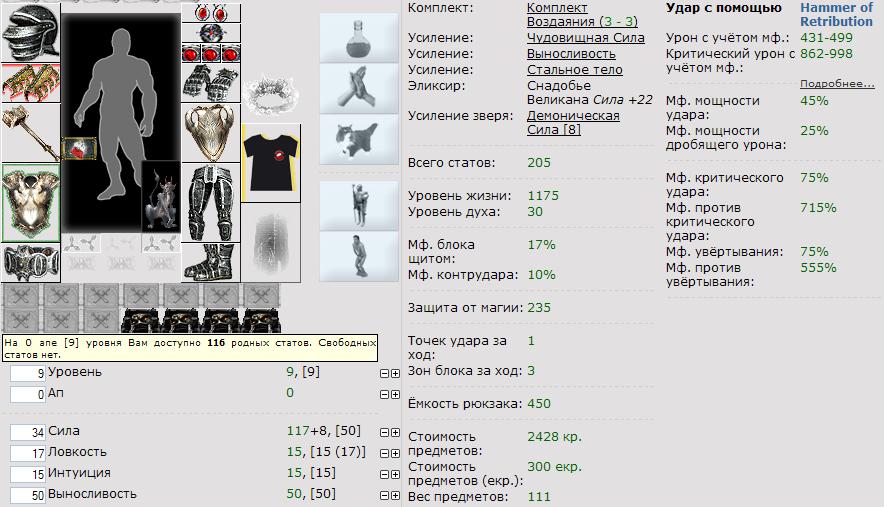Click the Подробнее details link
Image resolution: width=884 pixels, height=507 pixels.
coord(837,83)
